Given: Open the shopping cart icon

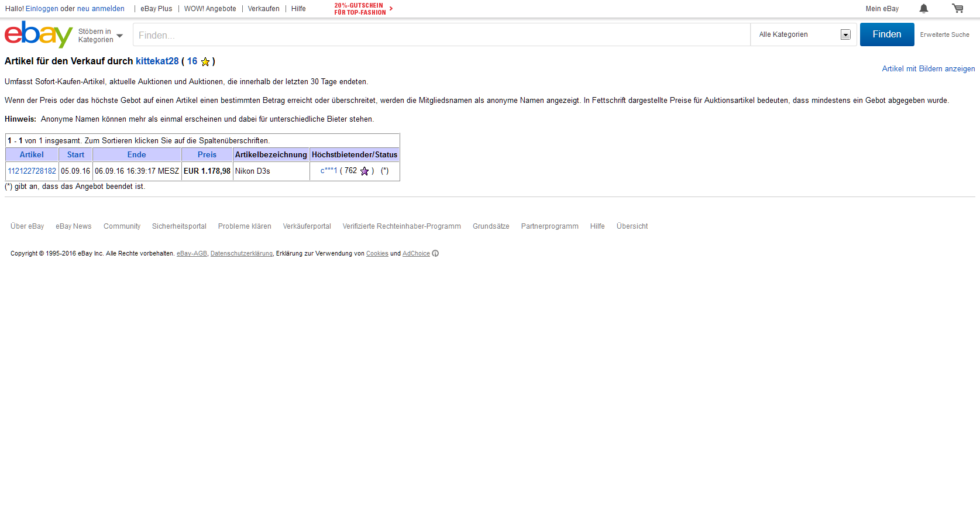Looking at the screenshot, I should 957,8.
